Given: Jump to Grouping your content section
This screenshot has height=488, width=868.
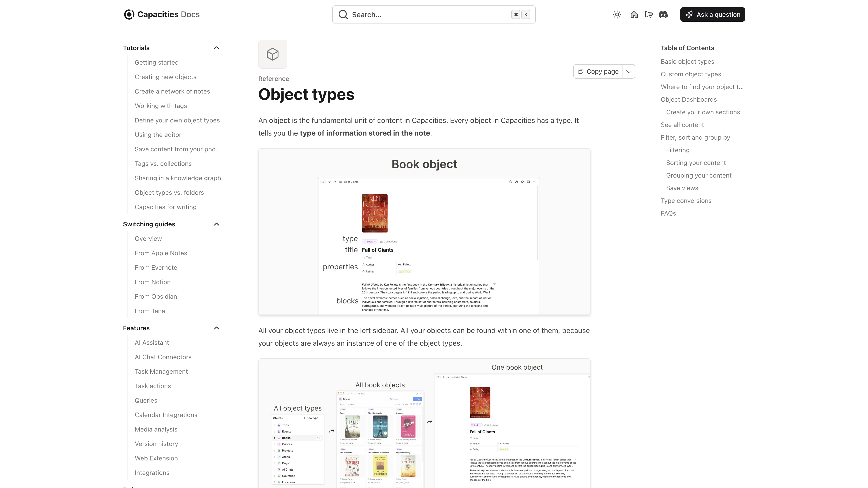Looking at the screenshot, I should pos(699,176).
